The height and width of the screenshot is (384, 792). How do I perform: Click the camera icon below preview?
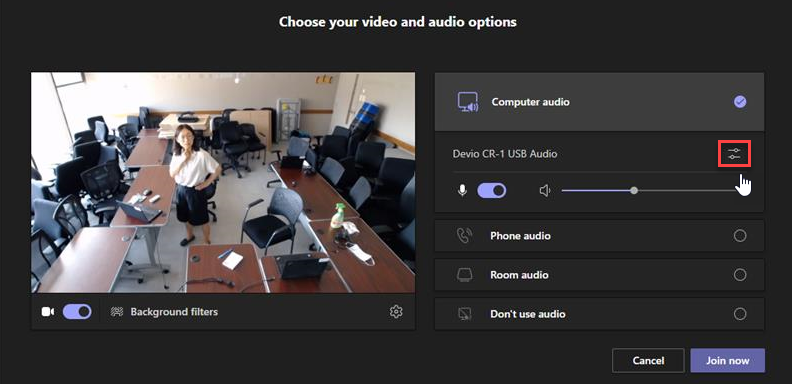click(x=47, y=312)
